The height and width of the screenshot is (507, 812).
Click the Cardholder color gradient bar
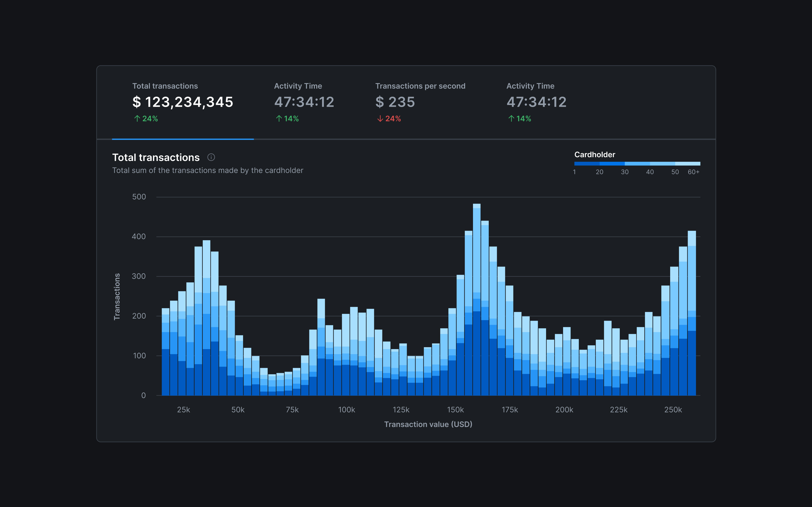pyautogui.click(x=637, y=164)
